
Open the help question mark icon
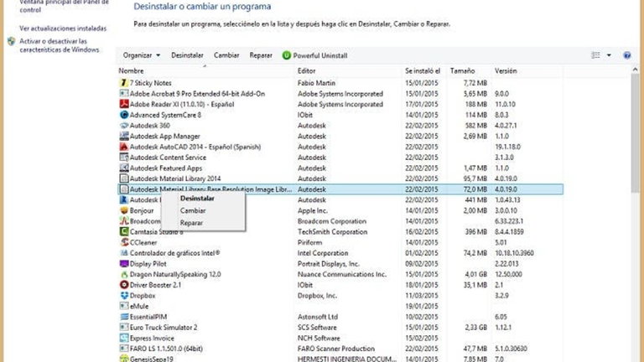[626, 55]
